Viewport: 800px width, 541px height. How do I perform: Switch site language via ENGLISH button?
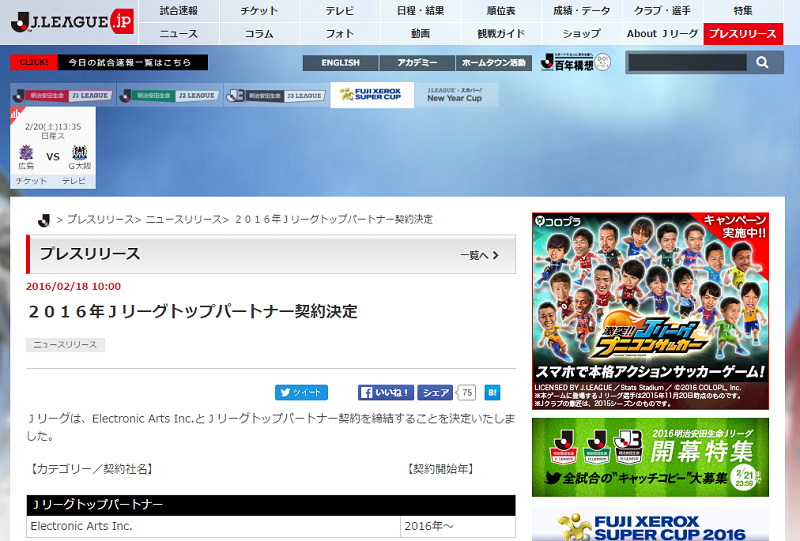click(341, 63)
